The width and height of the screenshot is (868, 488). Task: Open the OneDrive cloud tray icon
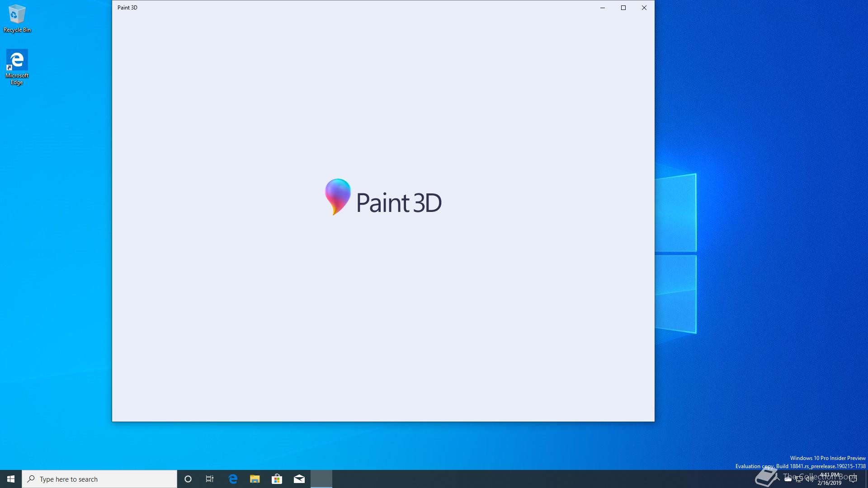tap(788, 479)
